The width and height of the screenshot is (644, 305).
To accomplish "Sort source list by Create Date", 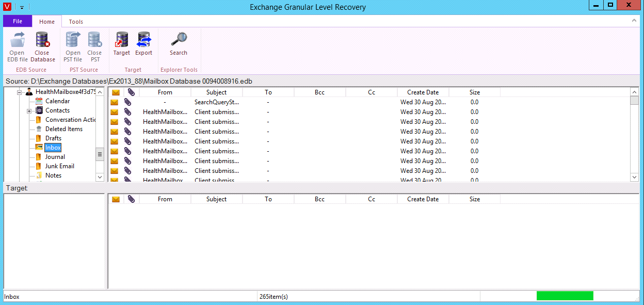I will [x=423, y=92].
